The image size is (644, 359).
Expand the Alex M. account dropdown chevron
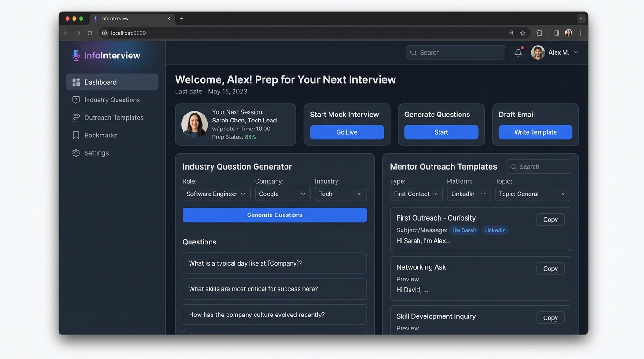coord(576,52)
